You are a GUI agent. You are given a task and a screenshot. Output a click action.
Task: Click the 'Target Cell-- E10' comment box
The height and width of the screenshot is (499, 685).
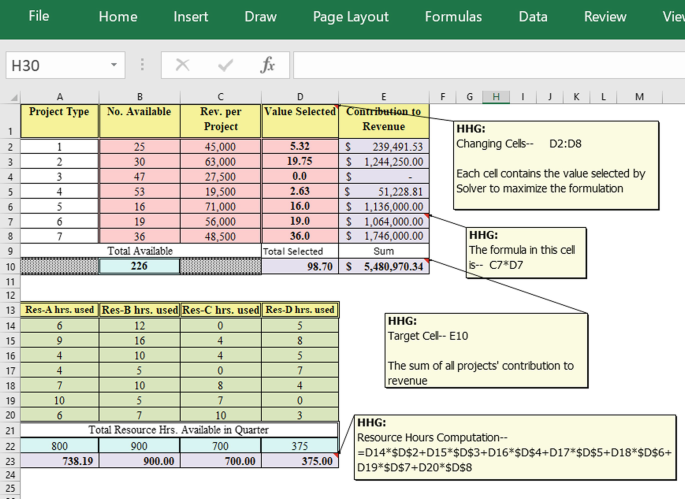coord(486,350)
